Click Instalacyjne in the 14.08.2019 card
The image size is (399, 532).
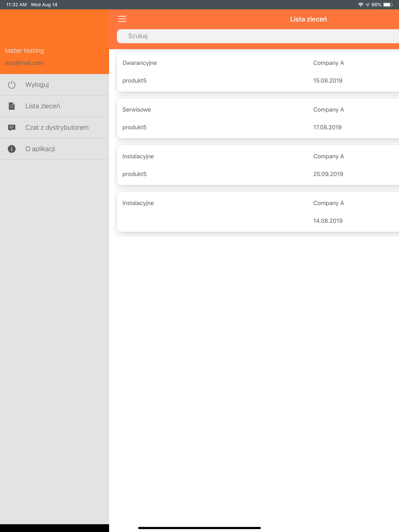[x=138, y=203]
